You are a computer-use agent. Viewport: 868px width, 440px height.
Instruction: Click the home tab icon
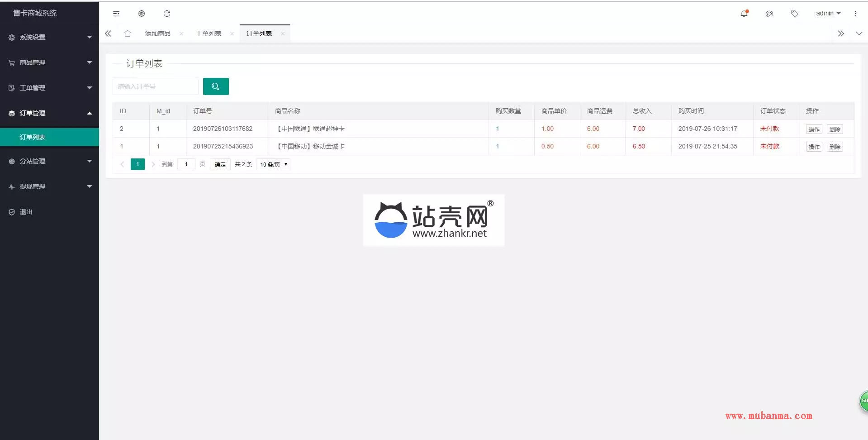pos(128,33)
